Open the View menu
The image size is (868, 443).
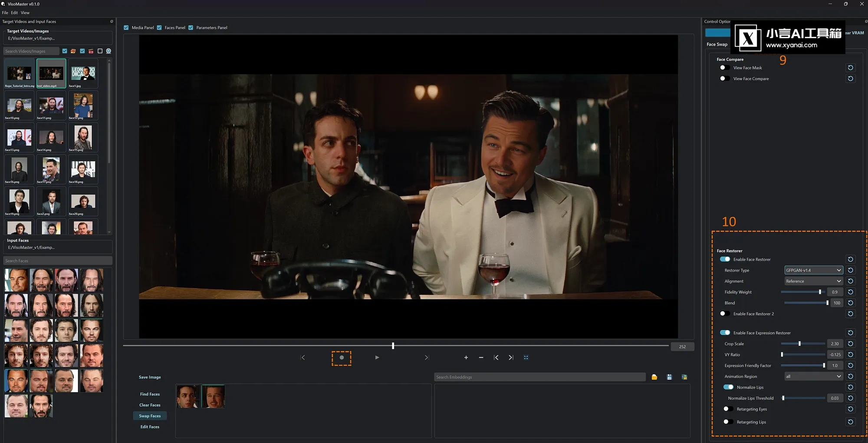(x=25, y=13)
